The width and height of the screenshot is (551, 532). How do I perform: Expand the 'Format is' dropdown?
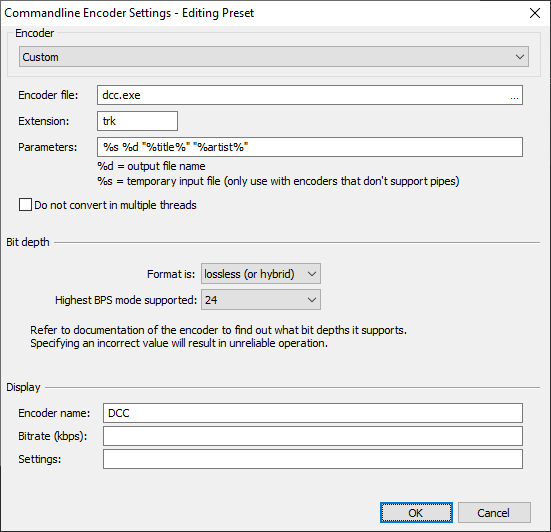[x=261, y=274]
